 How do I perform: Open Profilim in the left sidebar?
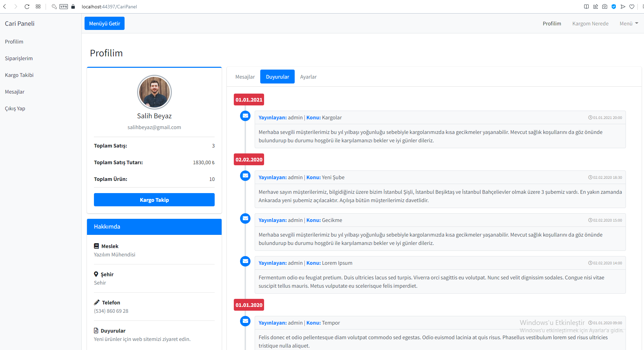pyautogui.click(x=14, y=42)
